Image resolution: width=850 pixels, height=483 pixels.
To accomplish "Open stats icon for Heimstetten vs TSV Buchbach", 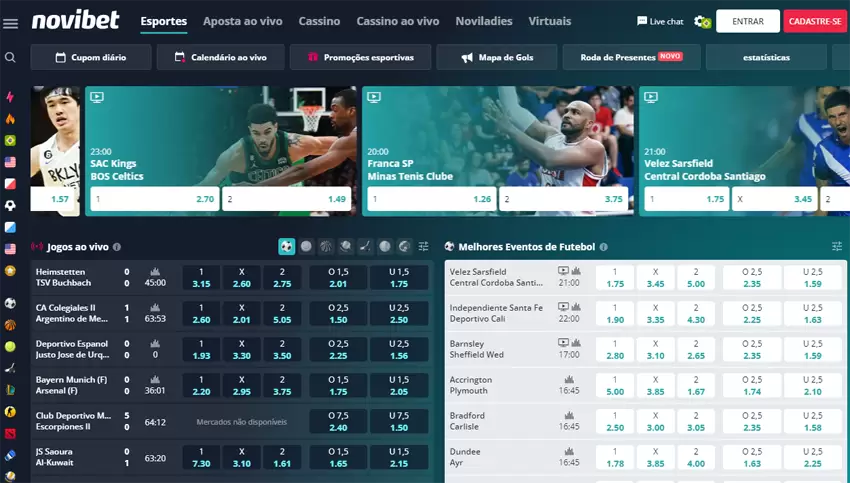I will point(155,271).
